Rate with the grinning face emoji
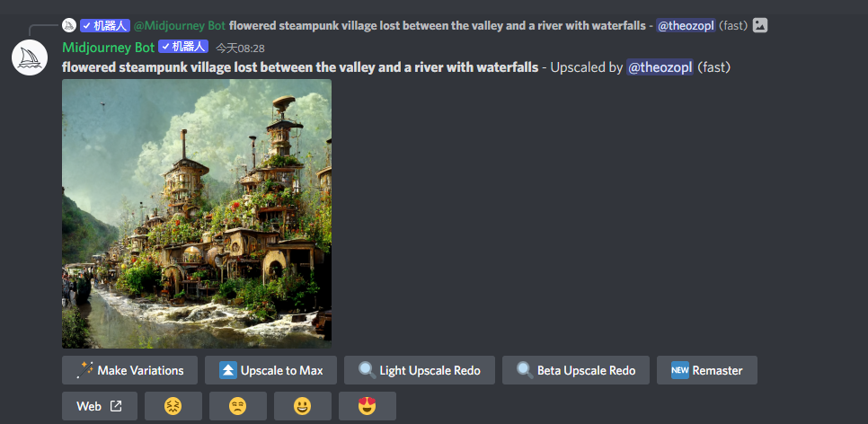 point(302,406)
